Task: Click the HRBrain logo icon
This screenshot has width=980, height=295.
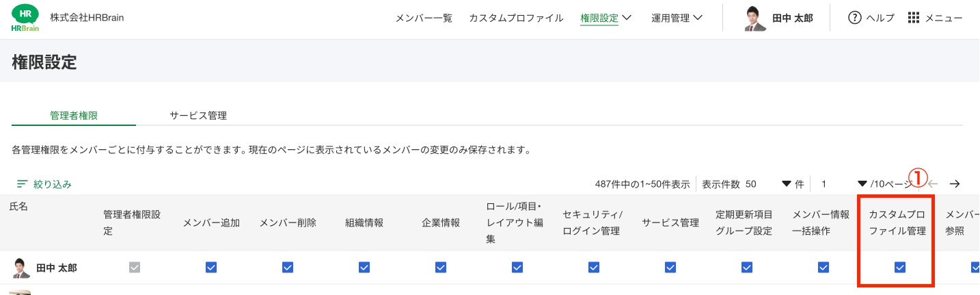Action: (25, 18)
